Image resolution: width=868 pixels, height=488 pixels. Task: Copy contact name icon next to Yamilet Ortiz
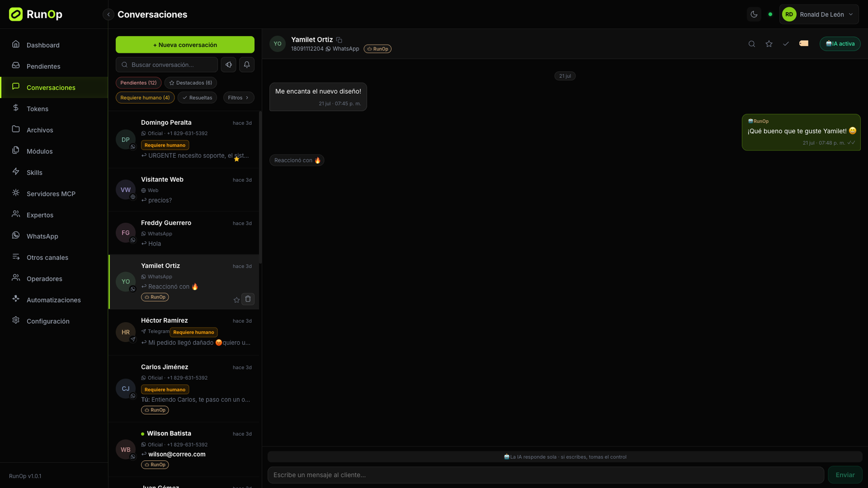click(x=339, y=40)
